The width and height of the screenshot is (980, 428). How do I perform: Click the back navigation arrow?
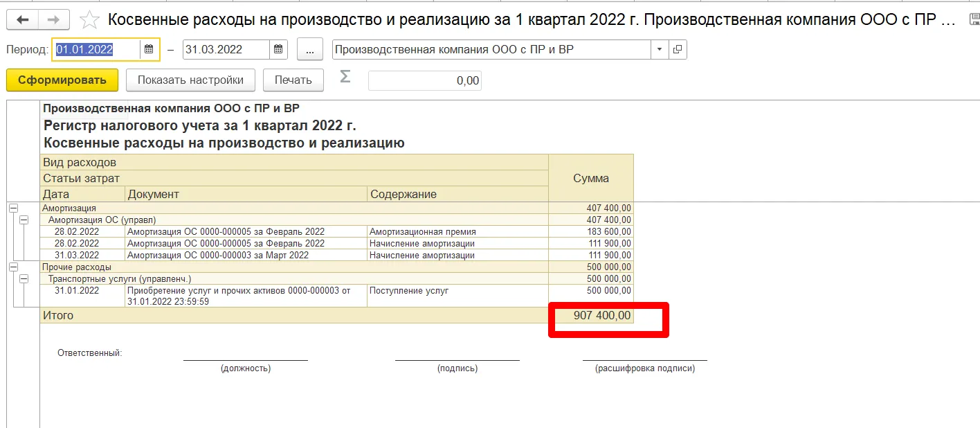click(22, 19)
